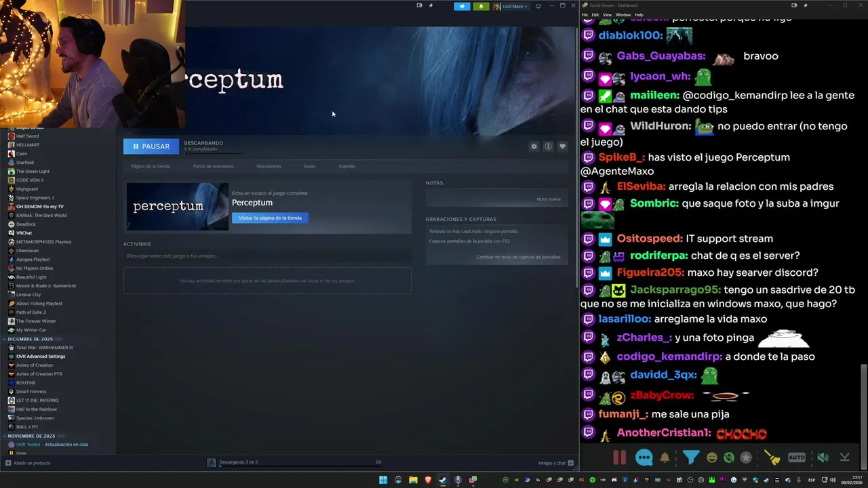Open the Punto de encuentro tab

coord(214,166)
